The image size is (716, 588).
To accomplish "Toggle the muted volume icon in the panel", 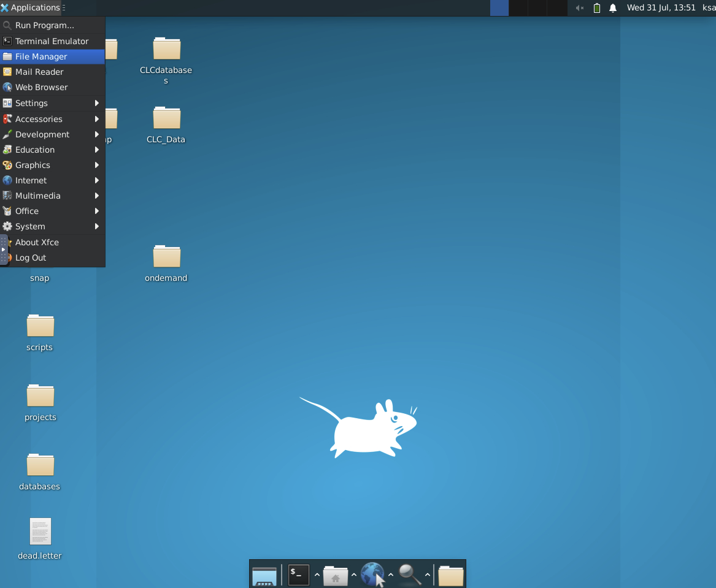I will (x=580, y=8).
